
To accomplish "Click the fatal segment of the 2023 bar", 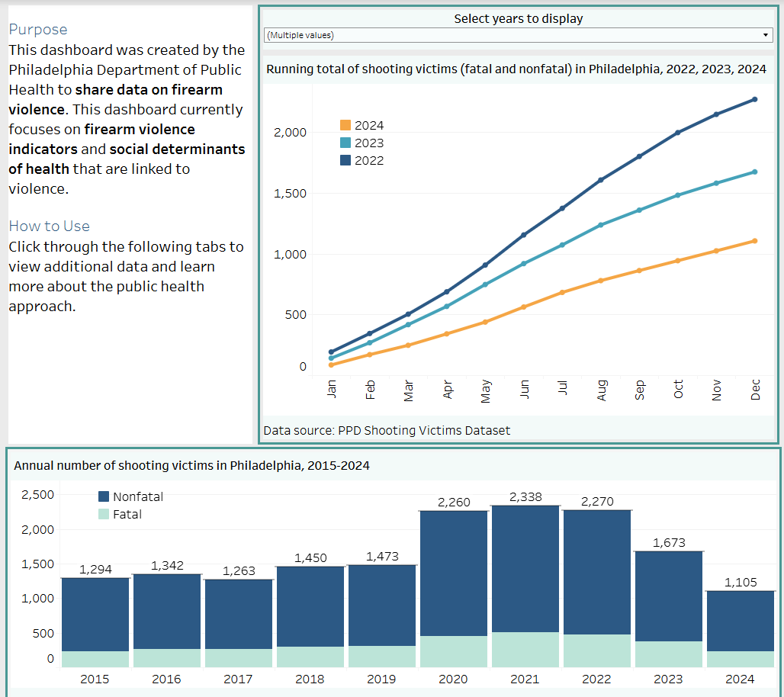I will pos(669,654).
